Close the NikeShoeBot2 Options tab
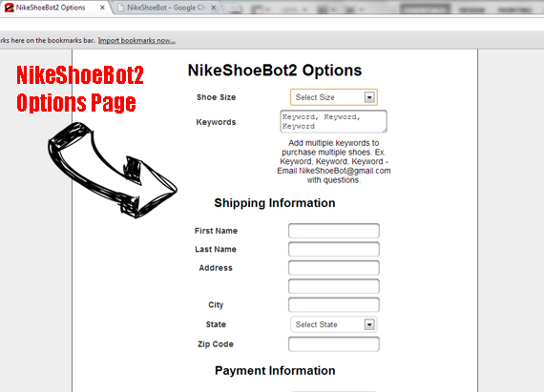544x392 pixels. point(102,8)
